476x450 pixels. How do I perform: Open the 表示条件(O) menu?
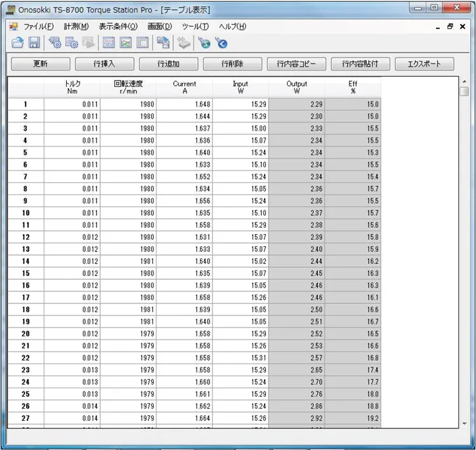coord(118,27)
